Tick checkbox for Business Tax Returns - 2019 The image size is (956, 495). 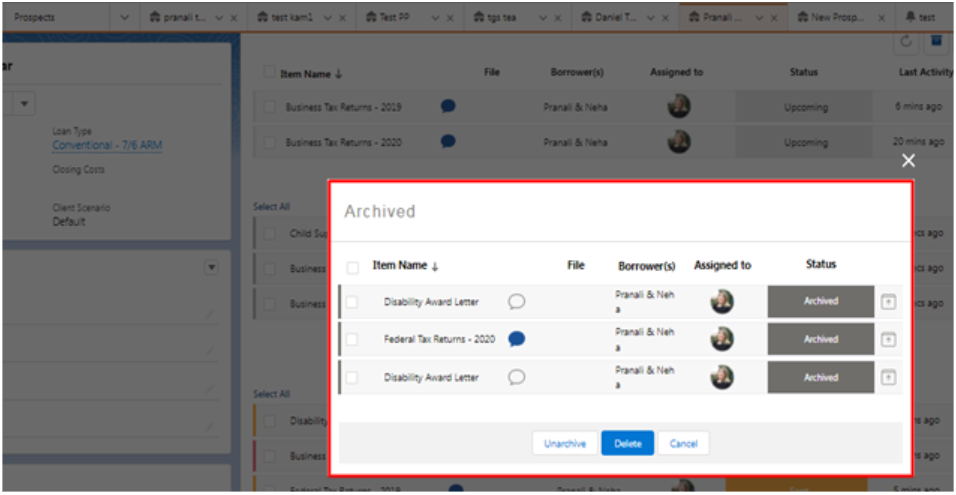[x=269, y=107]
